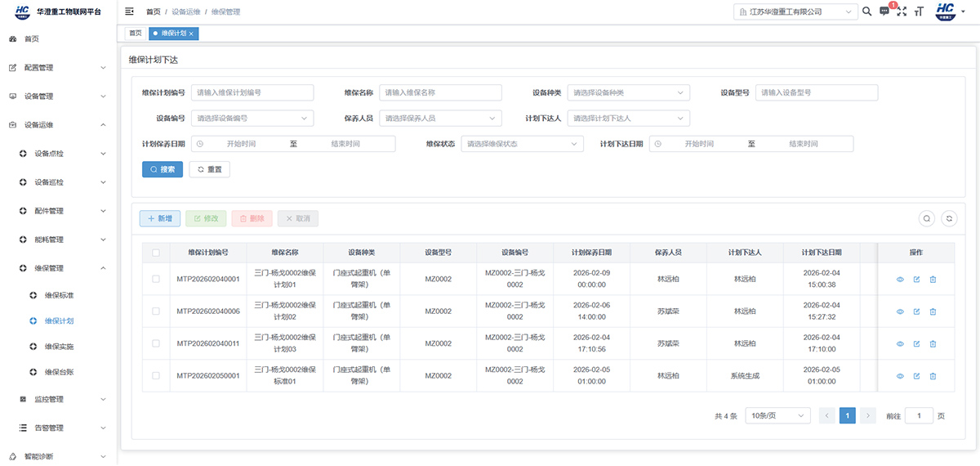The width and height of the screenshot is (980, 466).
Task: Open the 维保状态 dropdown
Action: pyautogui.click(x=523, y=144)
